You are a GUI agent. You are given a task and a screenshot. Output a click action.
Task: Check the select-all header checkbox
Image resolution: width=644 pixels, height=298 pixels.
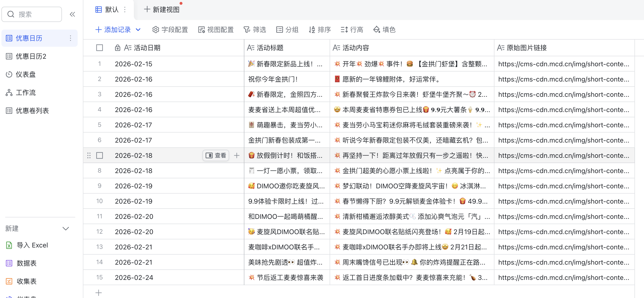(100, 47)
